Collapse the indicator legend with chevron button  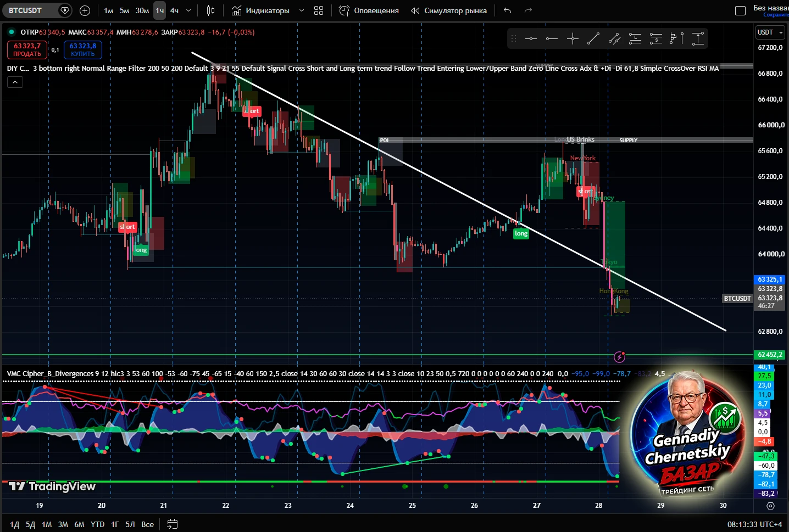pyautogui.click(x=15, y=82)
